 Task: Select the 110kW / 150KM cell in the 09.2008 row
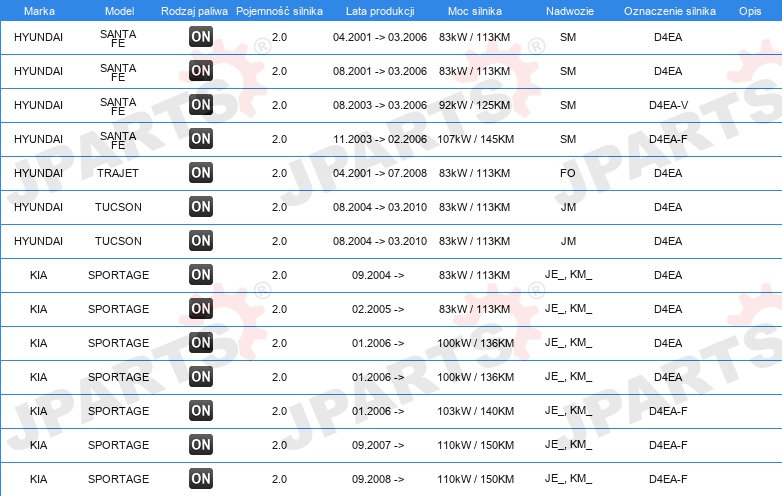[x=475, y=479]
